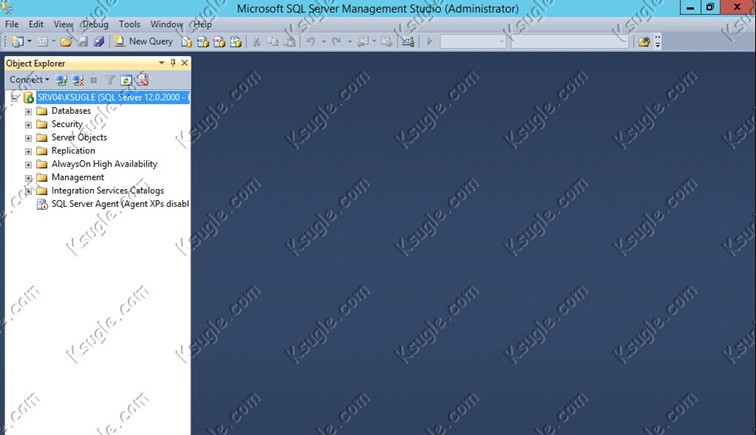Click the Filter funnel icon in Object Explorer
Viewport: 756px width, 435px height.
pyautogui.click(x=110, y=80)
